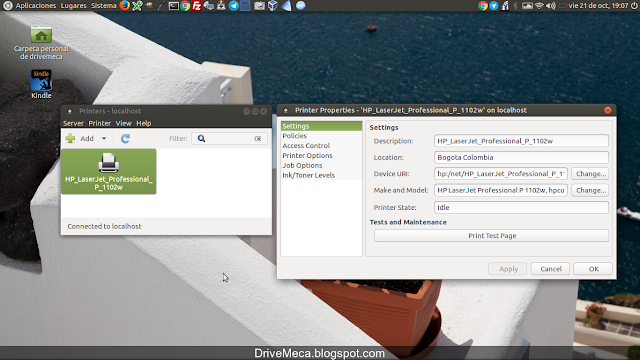Click the magnifier icon in the Filter field
Screen dimensions: 640x360
pos(201,139)
